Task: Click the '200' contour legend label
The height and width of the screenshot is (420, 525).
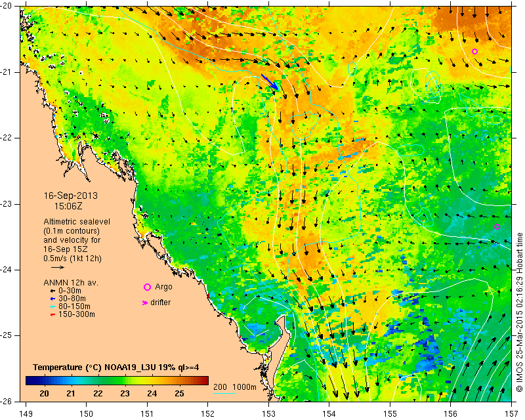Action: click(x=220, y=387)
